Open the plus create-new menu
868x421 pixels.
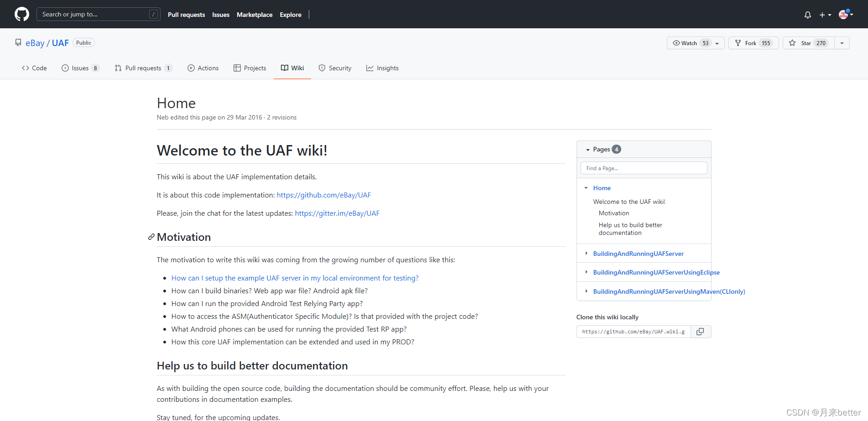[825, 15]
